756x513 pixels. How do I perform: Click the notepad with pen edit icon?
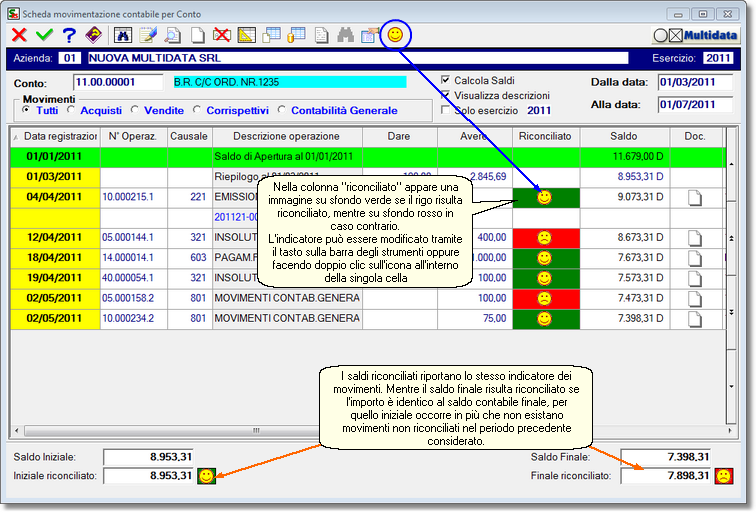tap(148, 35)
